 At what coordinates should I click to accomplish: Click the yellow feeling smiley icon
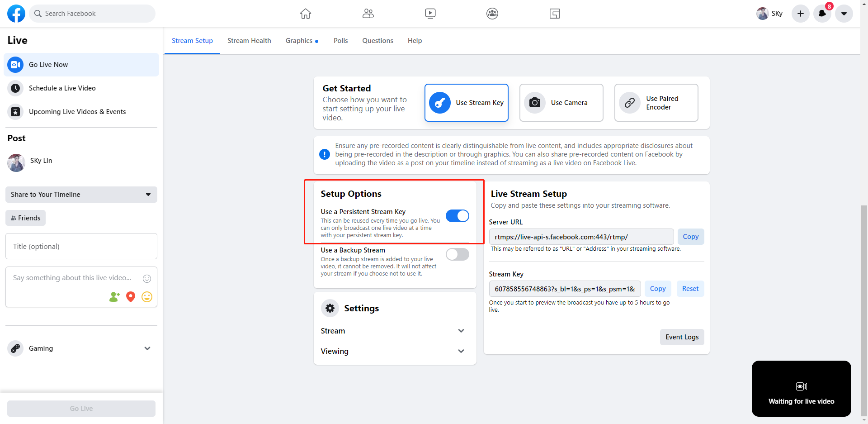click(x=147, y=297)
